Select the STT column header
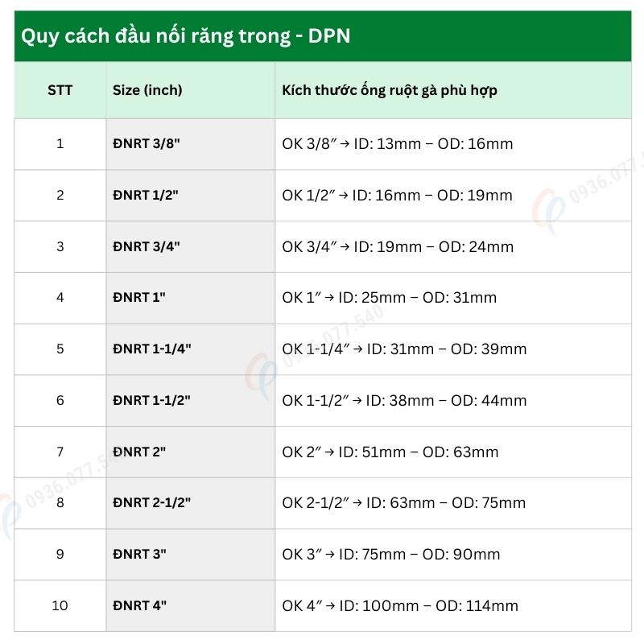The height and width of the screenshot is (644, 644). pyautogui.click(x=60, y=90)
